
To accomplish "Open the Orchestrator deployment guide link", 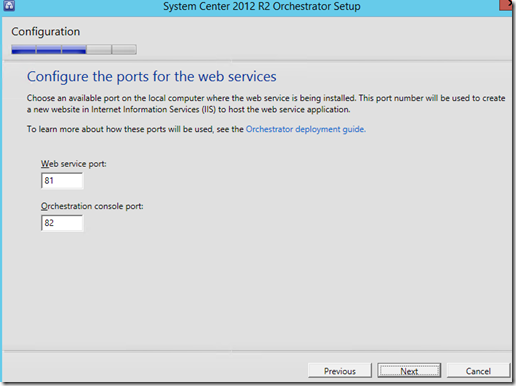I will pos(305,129).
